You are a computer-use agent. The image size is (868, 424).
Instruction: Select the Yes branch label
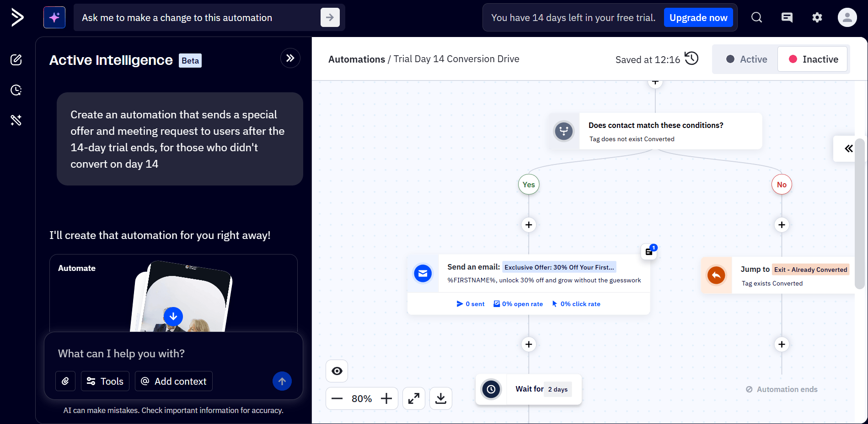tap(529, 185)
